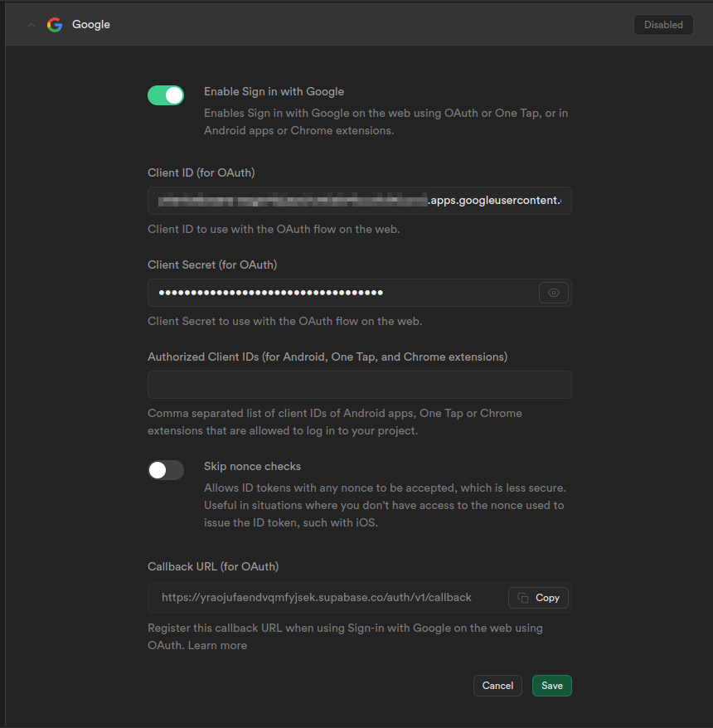The height and width of the screenshot is (728, 713).
Task: Toggle Enable Sign in with Google switch
Action: coord(166,95)
